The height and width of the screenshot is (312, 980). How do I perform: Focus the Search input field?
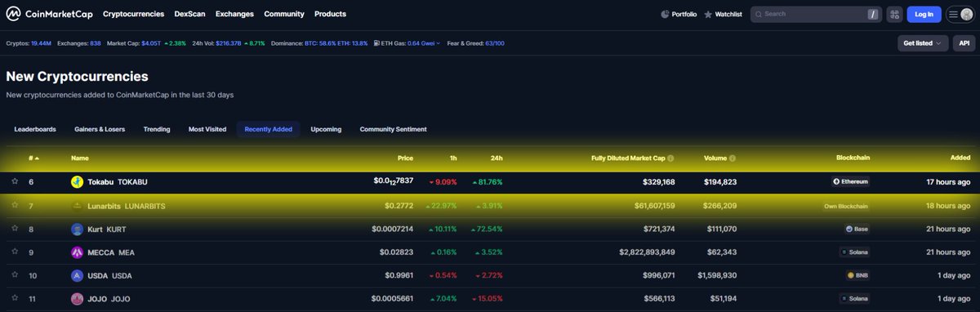(x=817, y=14)
